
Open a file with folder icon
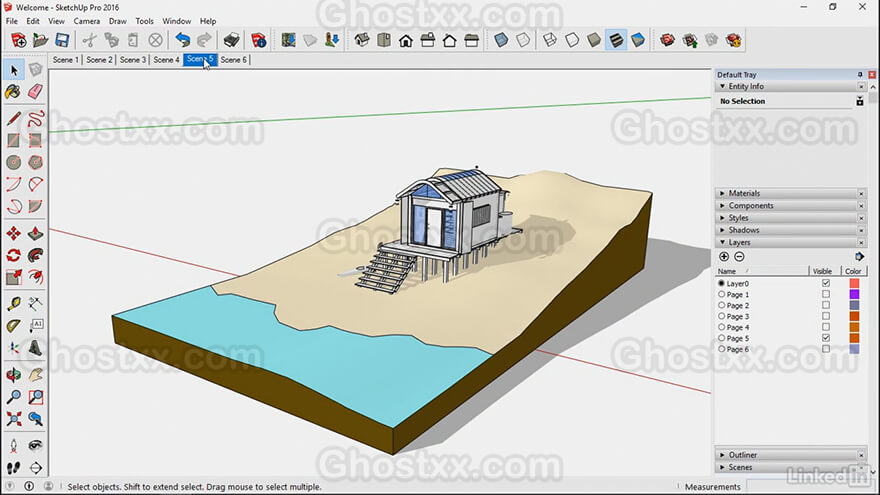click(x=40, y=40)
